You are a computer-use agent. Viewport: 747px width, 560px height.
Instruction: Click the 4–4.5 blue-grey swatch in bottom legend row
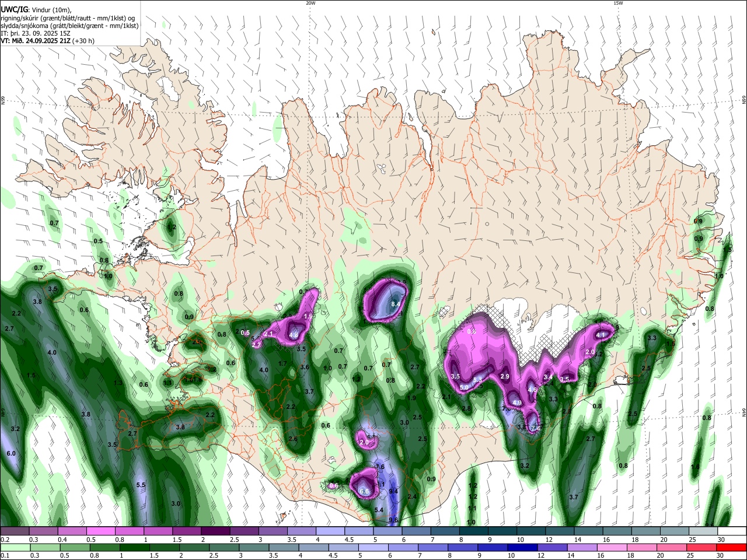click(314, 547)
